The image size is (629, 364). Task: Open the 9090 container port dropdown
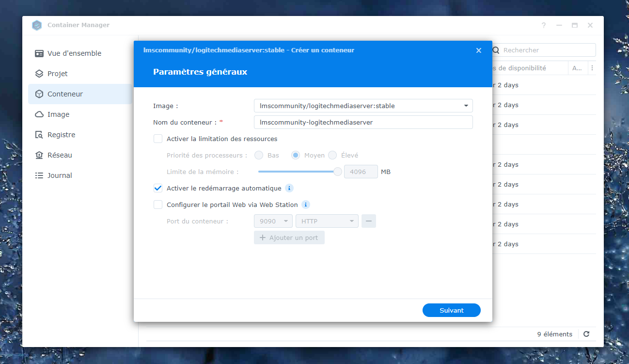coord(273,221)
